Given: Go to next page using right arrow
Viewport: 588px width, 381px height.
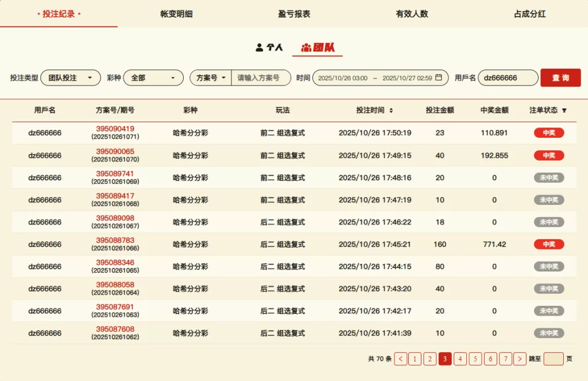Looking at the screenshot, I should (x=520, y=359).
